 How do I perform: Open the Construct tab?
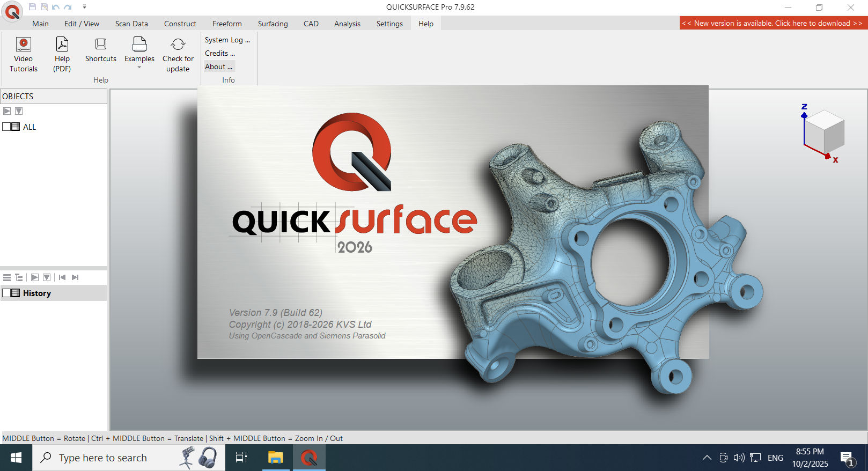click(x=180, y=24)
